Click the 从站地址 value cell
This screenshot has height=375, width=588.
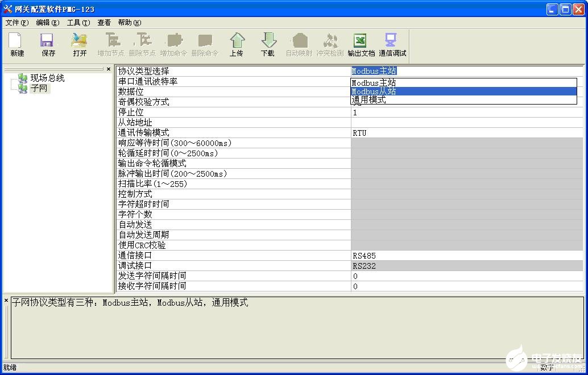tap(467, 123)
